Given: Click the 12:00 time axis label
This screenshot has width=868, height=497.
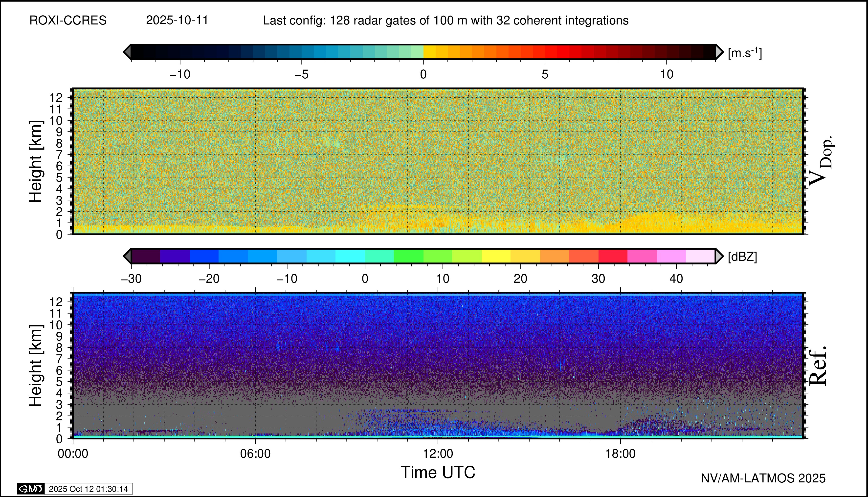Looking at the screenshot, I should pos(438,454).
